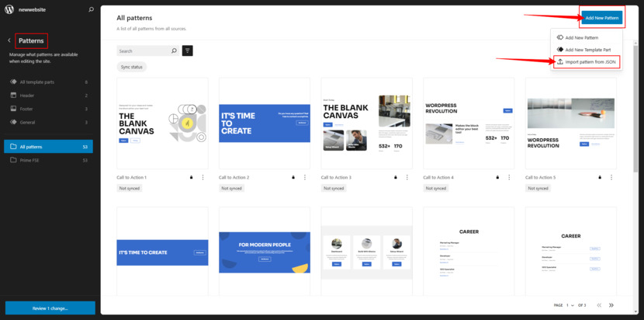
Task: Click the lock icon on Call to Action 1
Action: [191, 177]
